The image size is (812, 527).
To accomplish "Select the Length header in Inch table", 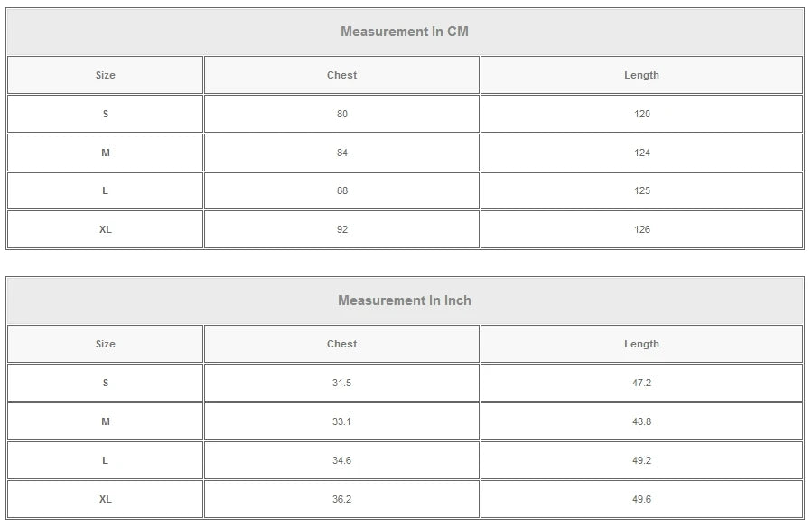I will [x=641, y=344].
